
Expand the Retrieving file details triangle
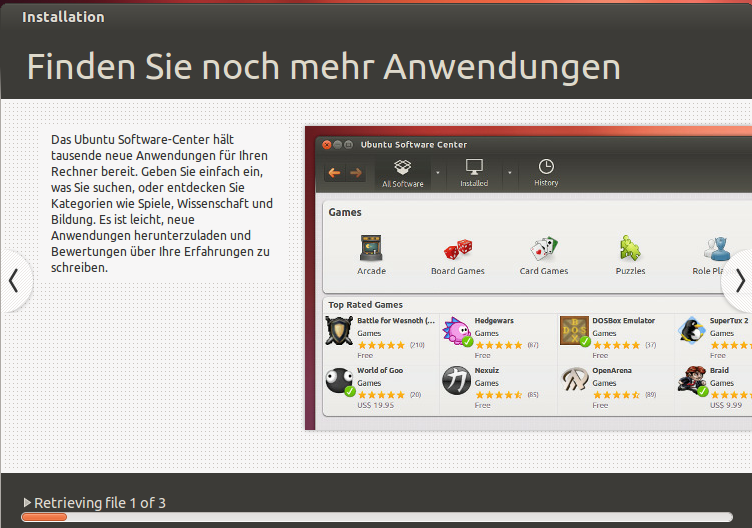tap(27, 502)
